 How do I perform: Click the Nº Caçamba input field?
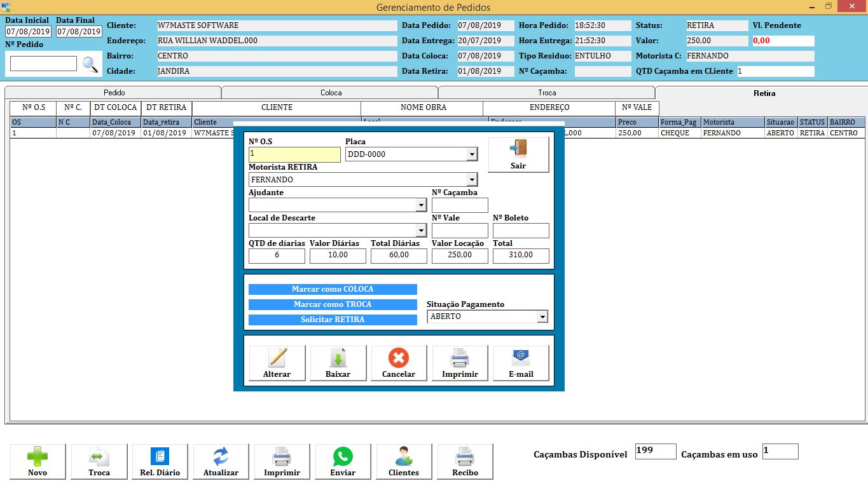pos(460,205)
